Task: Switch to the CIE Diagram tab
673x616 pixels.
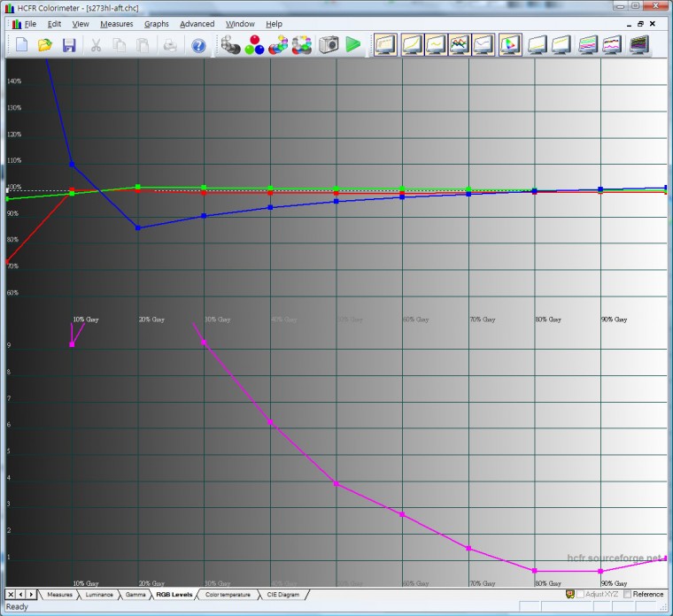Action: coord(282,595)
